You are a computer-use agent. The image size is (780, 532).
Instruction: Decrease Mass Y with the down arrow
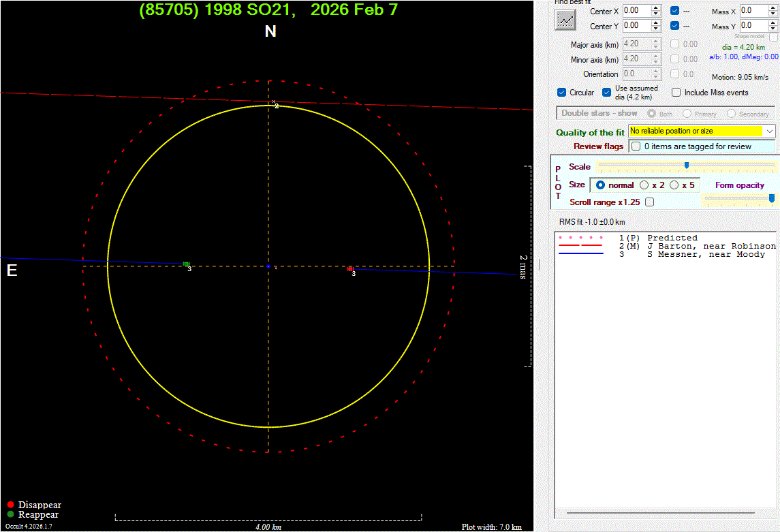point(773,30)
